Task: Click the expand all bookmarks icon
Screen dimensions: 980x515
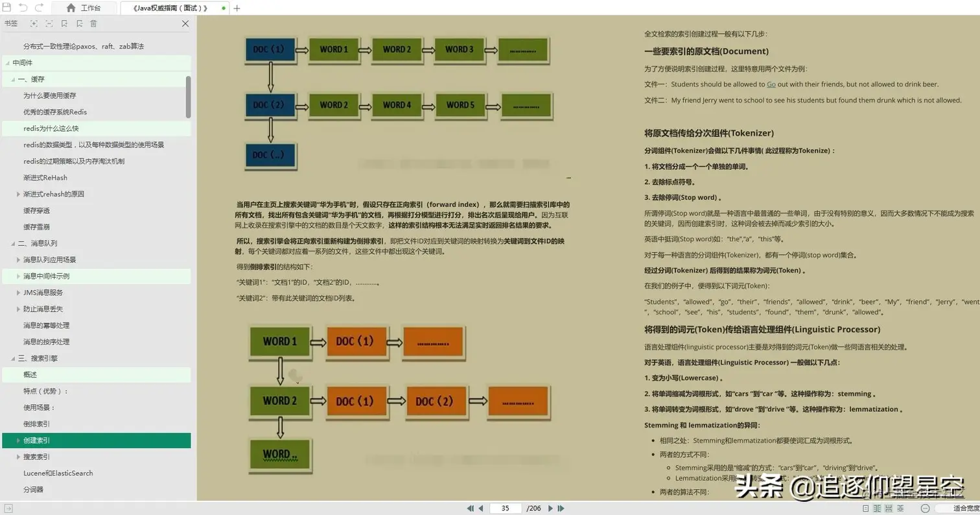Action: click(x=34, y=24)
